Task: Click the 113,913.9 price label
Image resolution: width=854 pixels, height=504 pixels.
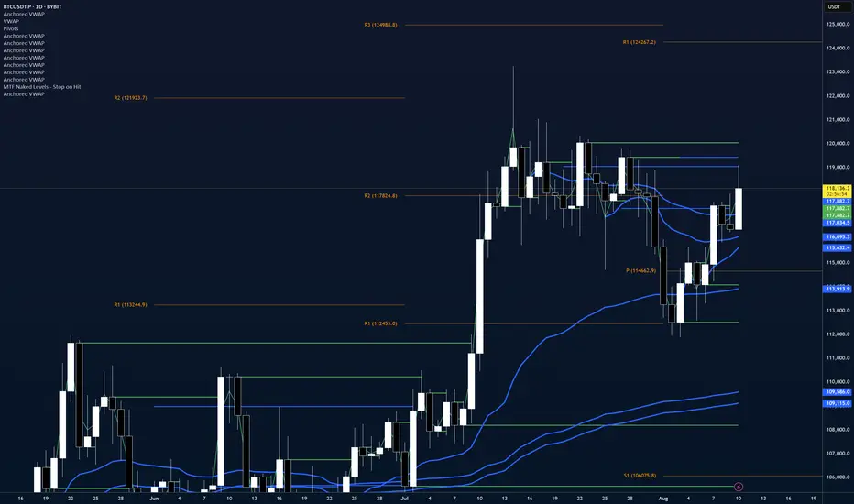Action: pos(838,289)
